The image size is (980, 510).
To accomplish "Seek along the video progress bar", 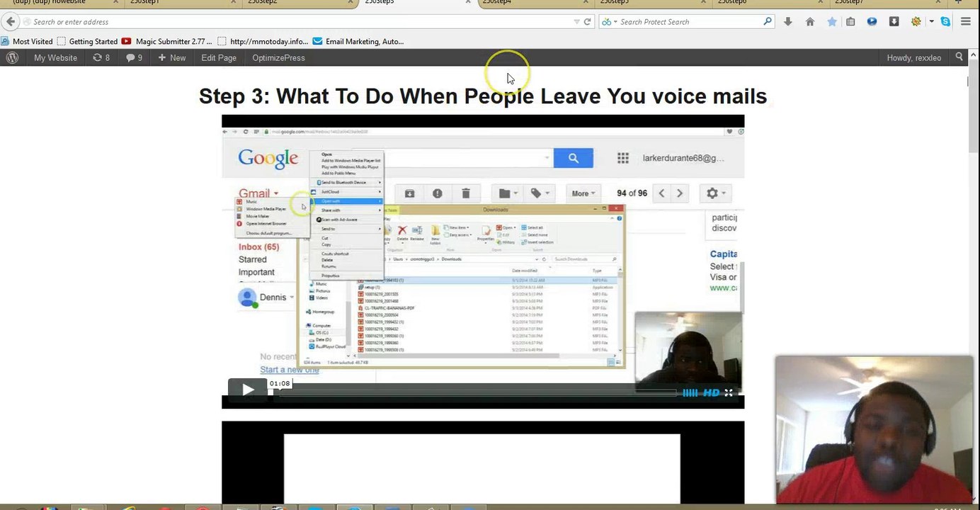I will [474, 392].
